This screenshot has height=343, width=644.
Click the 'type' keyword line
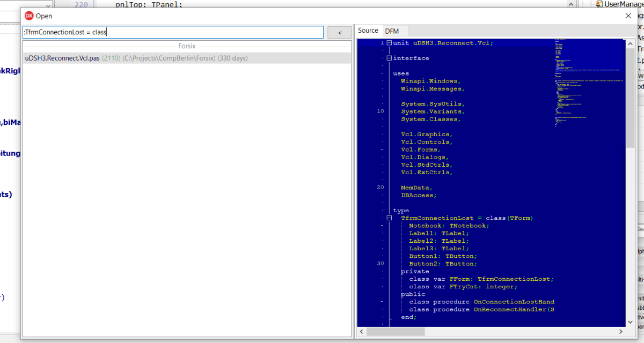401,211
